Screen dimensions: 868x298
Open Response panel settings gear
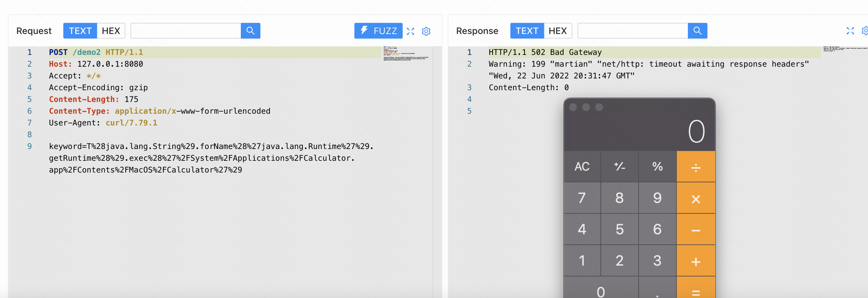(865, 31)
